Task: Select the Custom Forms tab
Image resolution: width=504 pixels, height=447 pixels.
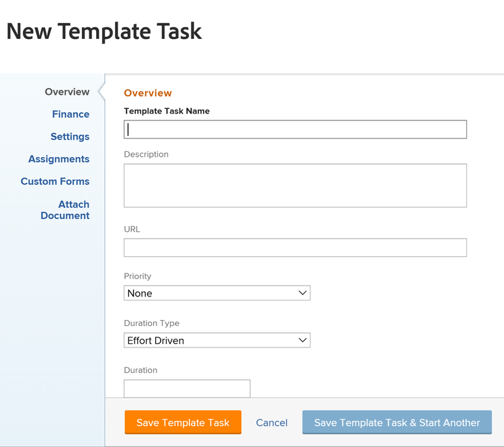Action: click(55, 181)
